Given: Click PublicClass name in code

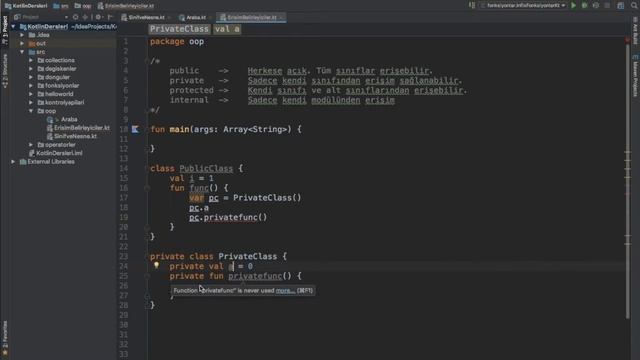Looking at the screenshot, I should point(206,169).
